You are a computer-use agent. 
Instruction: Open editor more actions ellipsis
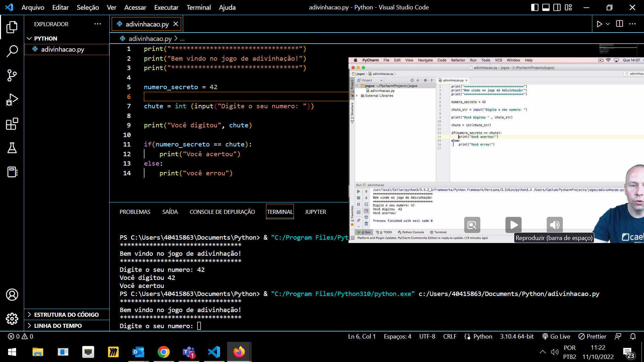point(632,24)
